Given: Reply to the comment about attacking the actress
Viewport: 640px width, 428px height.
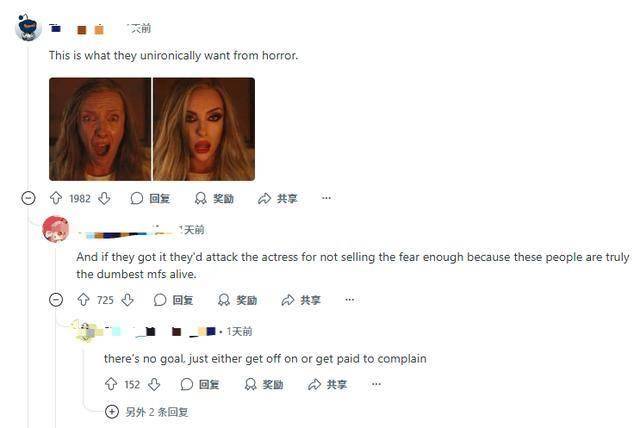Looking at the screenshot, I should [x=173, y=300].
